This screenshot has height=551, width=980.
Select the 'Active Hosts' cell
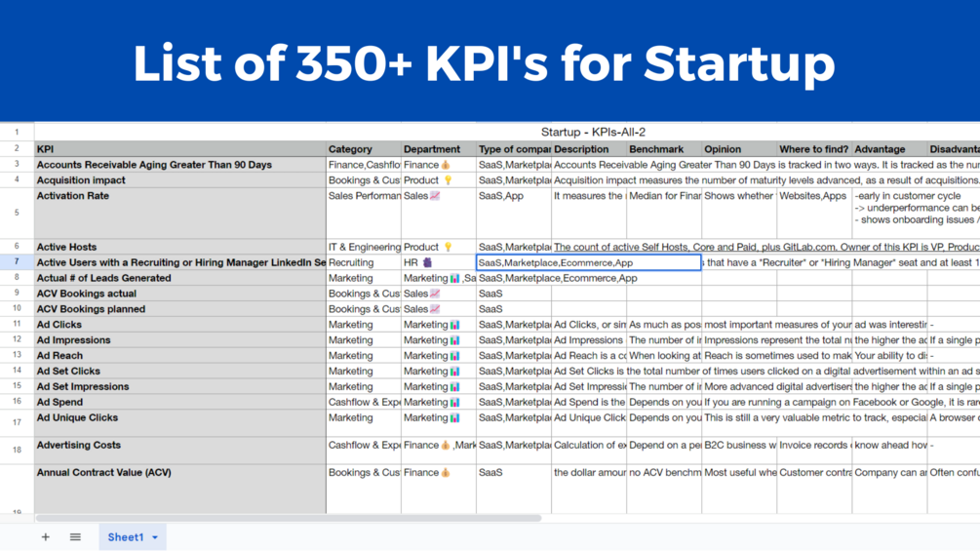tap(180, 247)
